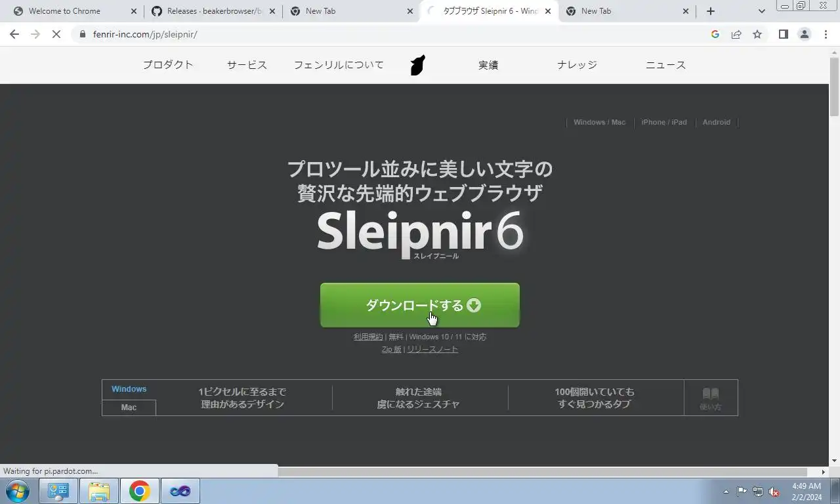840x504 pixels.
Task: Close the Sleipnir 6 tab
Action: (x=548, y=11)
